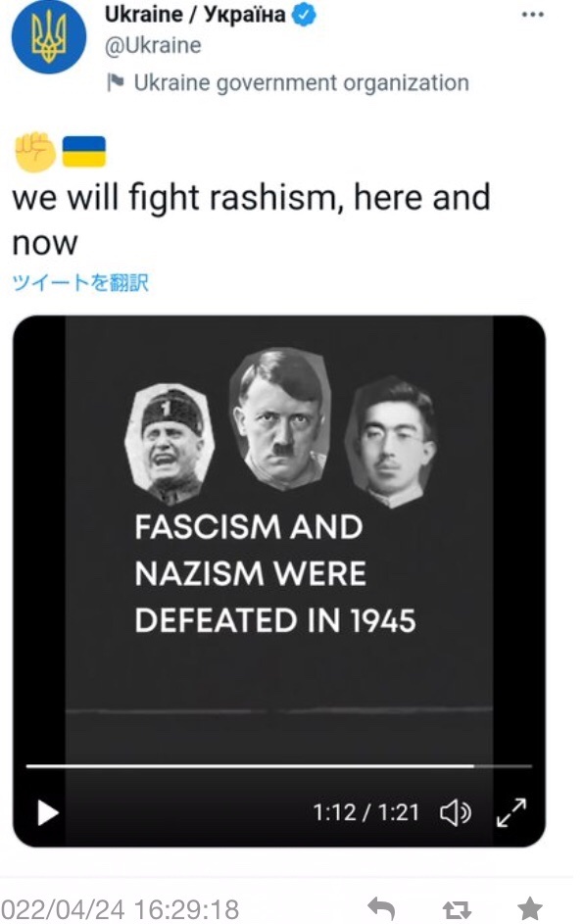Open the three-dot more options menu

point(533,15)
